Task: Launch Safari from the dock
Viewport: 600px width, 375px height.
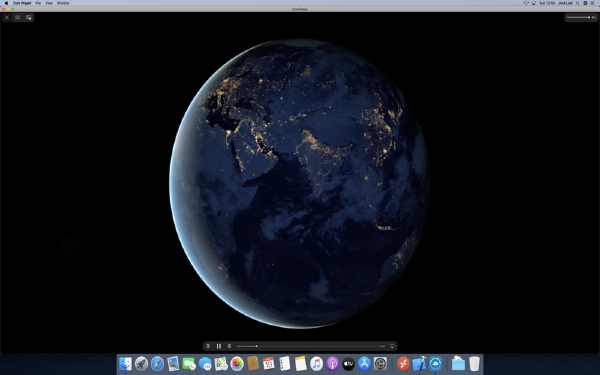Action: point(157,364)
